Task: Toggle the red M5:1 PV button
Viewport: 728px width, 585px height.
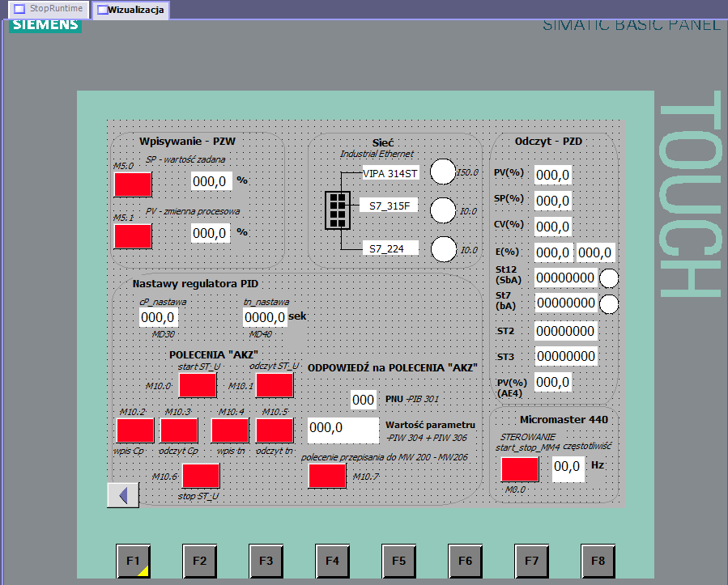Action: (133, 236)
